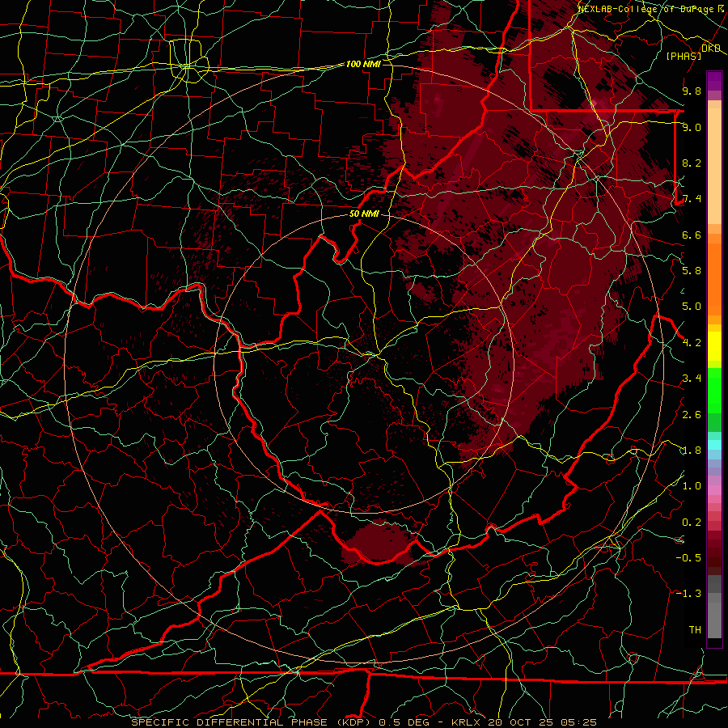Viewport: 728px width, 728px height.
Task: Click the DKD label near the top right
Action: click(711, 48)
